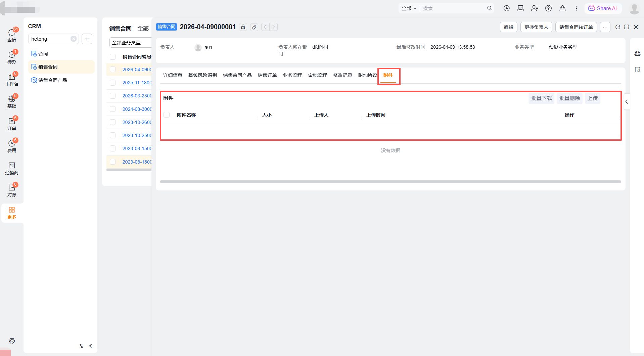Open the address book icon in top bar
Viewport: 644px width, 356px height.
(x=520, y=8)
